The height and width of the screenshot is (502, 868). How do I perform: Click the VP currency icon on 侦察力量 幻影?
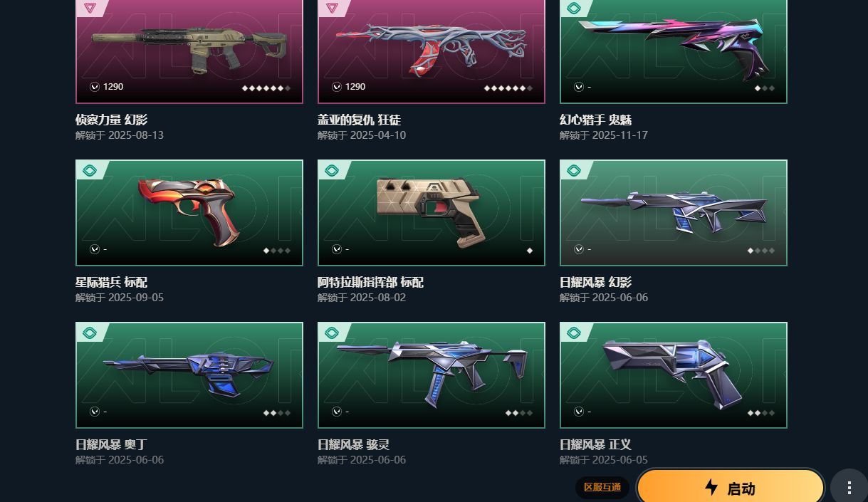click(x=95, y=87)
